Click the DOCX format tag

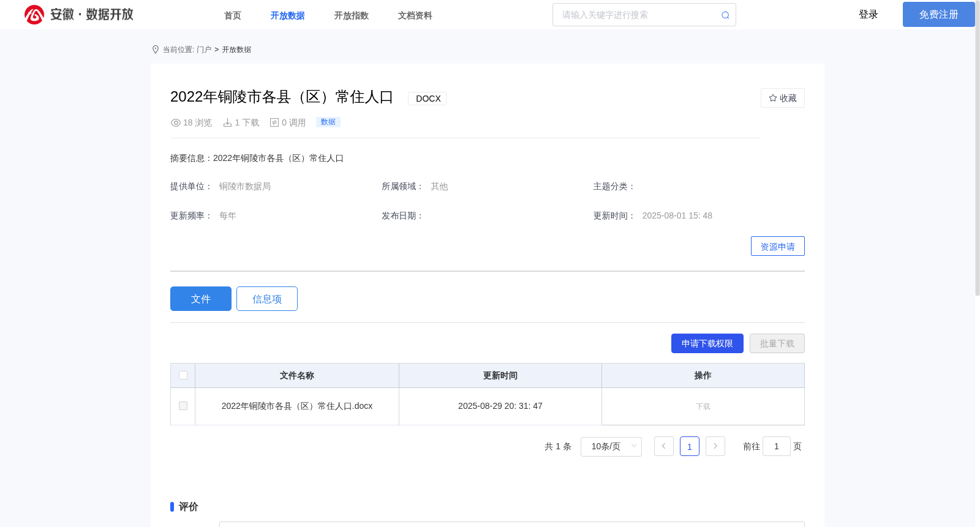[428, 99]
